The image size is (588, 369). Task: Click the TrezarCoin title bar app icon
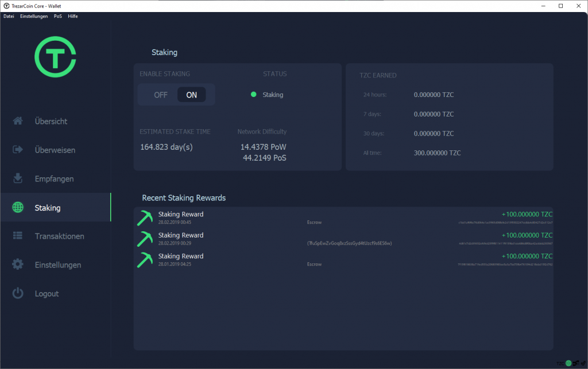tap(6, 6)
